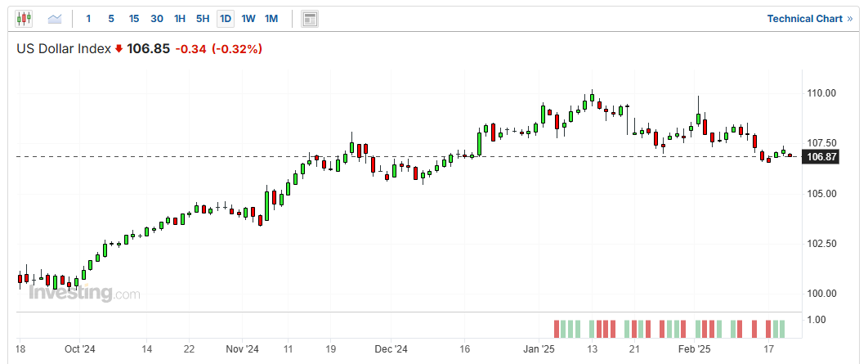Image resolution: width=868 pixels, height=364 pixels.
Task: Choose the 5H timeframe
Action: pos(203,19)
